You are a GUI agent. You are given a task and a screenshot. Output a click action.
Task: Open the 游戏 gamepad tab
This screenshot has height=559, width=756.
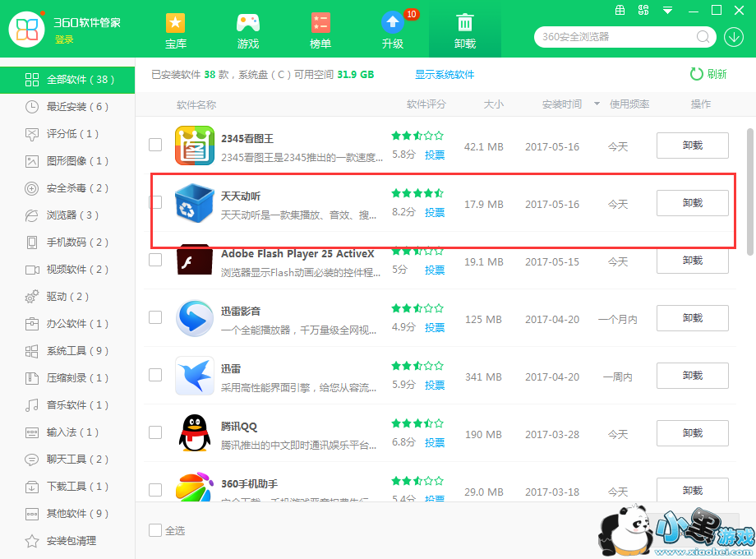pyautogui.click(x=248, y=30)
